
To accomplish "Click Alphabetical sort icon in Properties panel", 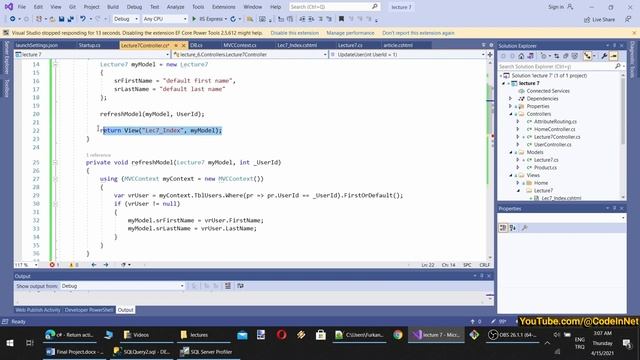I will tap(513, 228).
